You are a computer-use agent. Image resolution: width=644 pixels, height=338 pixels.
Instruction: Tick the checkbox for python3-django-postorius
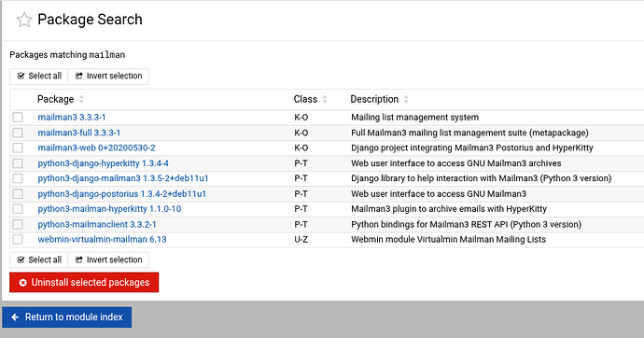tap(18, 194)
